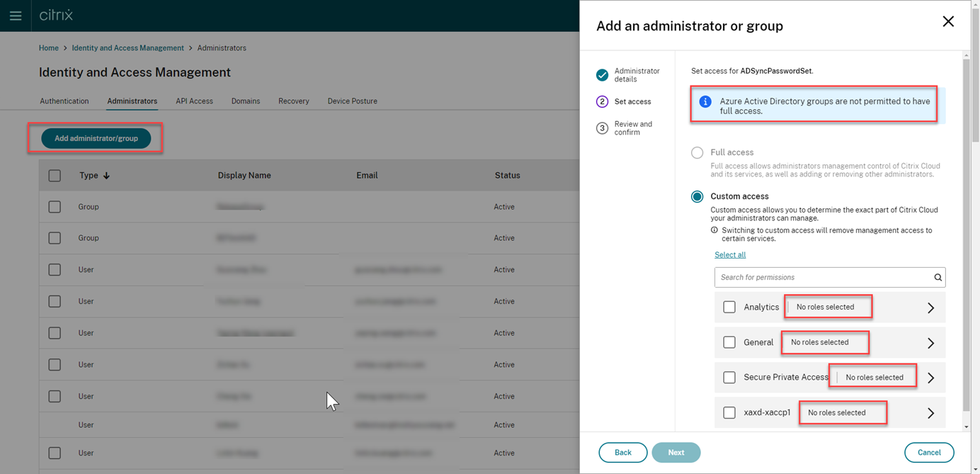Switch to the Authentication tab
The image size is (980, 474).
coord(64,101)
